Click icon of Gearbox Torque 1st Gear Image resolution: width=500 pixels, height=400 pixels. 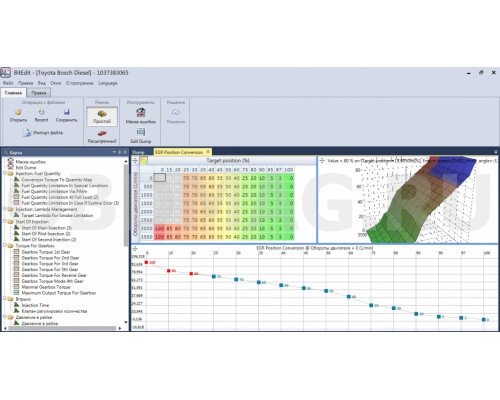[16, 252]
